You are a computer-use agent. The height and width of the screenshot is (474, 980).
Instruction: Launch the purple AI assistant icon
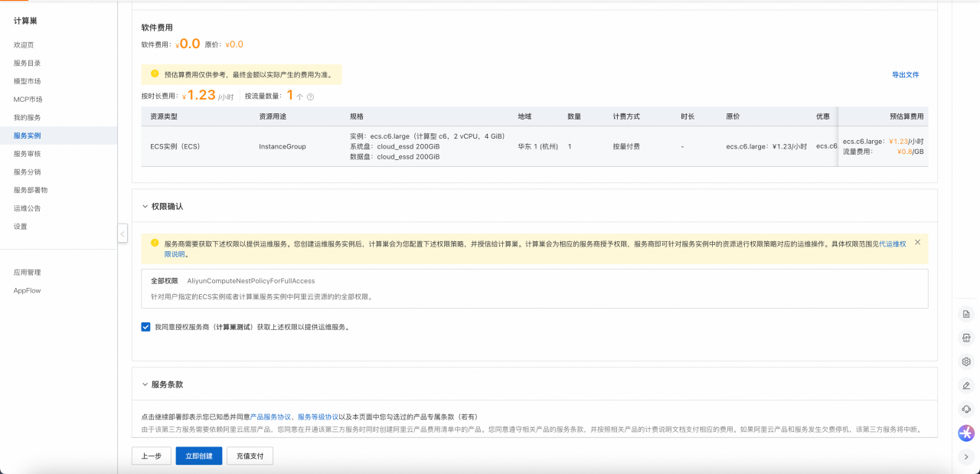(966, 433)
